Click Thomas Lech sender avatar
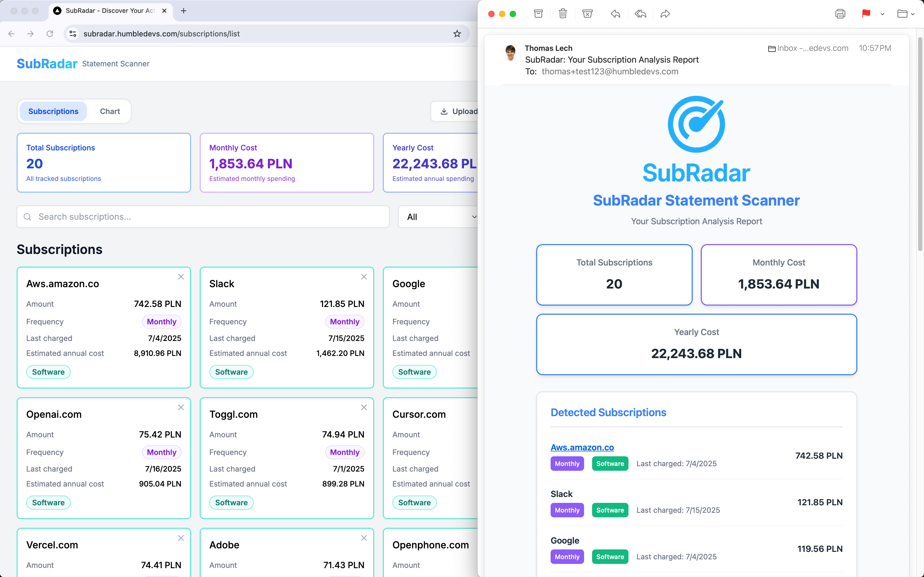This screenshot has width=924, height=577. (x=510, y=53)
